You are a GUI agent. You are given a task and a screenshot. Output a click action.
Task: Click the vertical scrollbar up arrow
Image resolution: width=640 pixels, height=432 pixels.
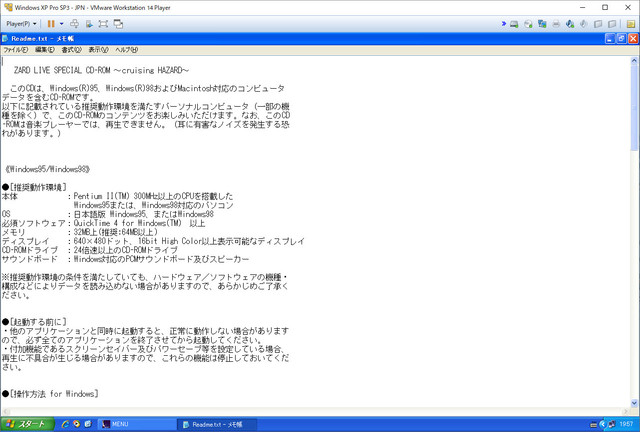coord(634,60)
